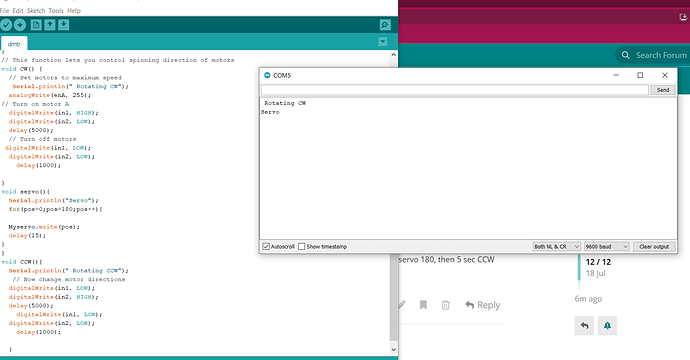This screenshot has height=360, width=690.
Task: Click the forum search magnifier icon
Action: point(625,55)
